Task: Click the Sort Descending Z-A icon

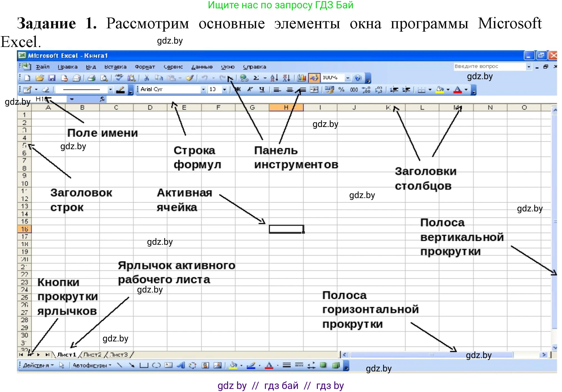Action: (x=286, y=78)
